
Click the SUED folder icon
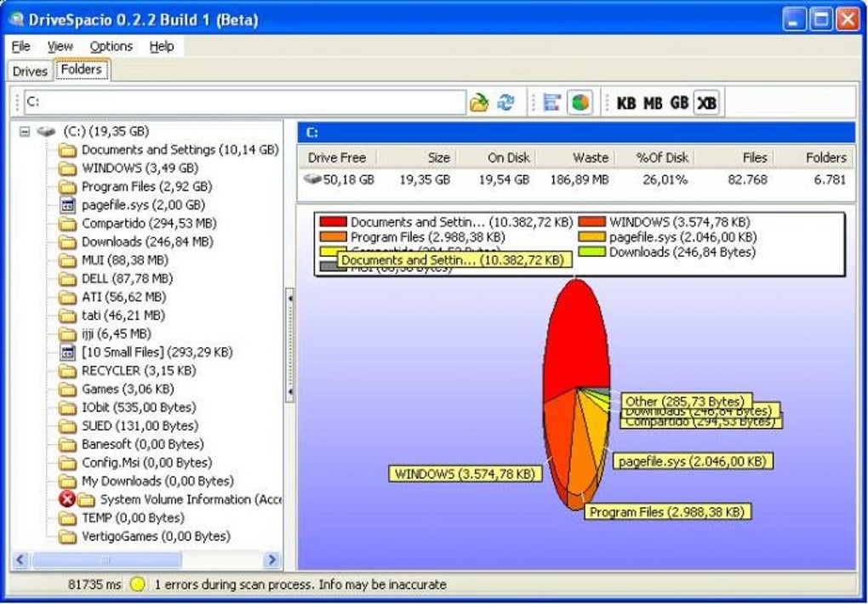[x=67, y=426]
